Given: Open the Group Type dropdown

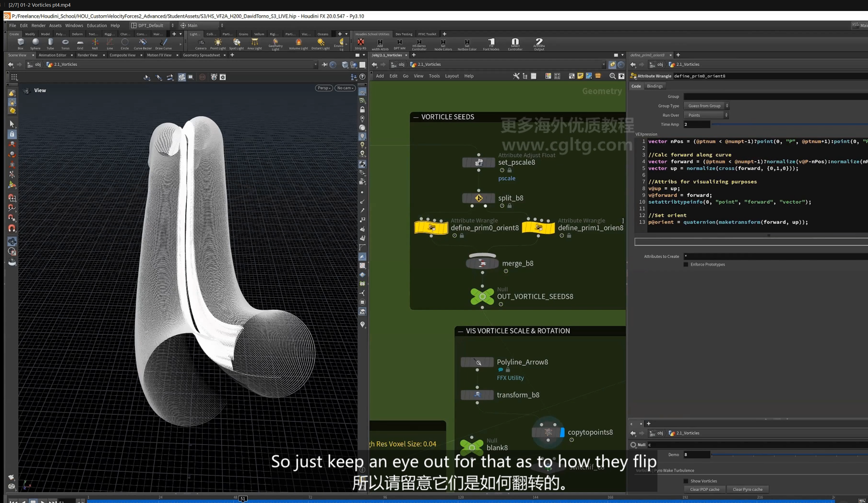Looking at the screenshot, I should pos(706,106).
